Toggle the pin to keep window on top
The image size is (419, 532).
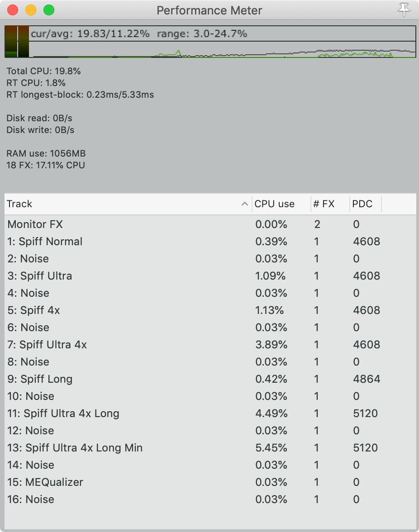click(404, 10)
